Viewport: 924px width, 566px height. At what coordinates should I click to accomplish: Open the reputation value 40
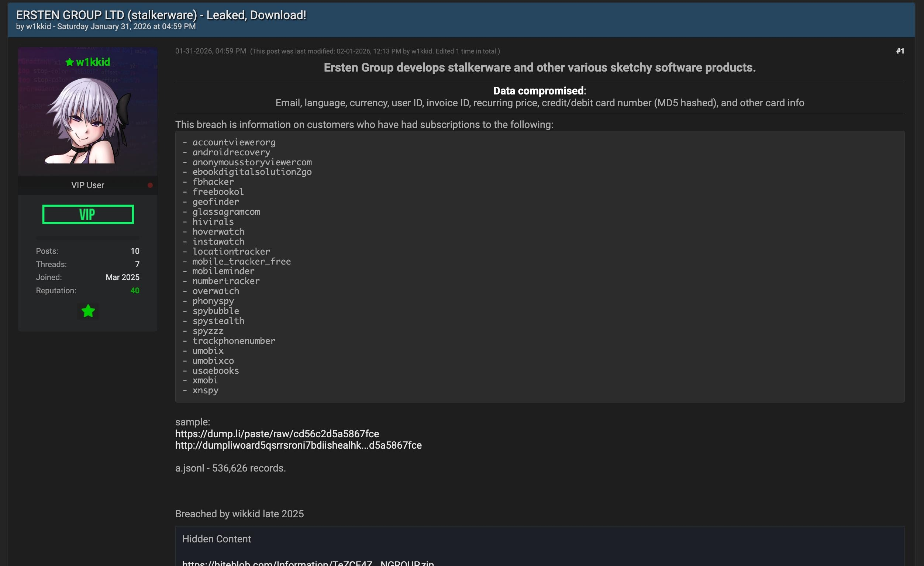coord(135,291)
